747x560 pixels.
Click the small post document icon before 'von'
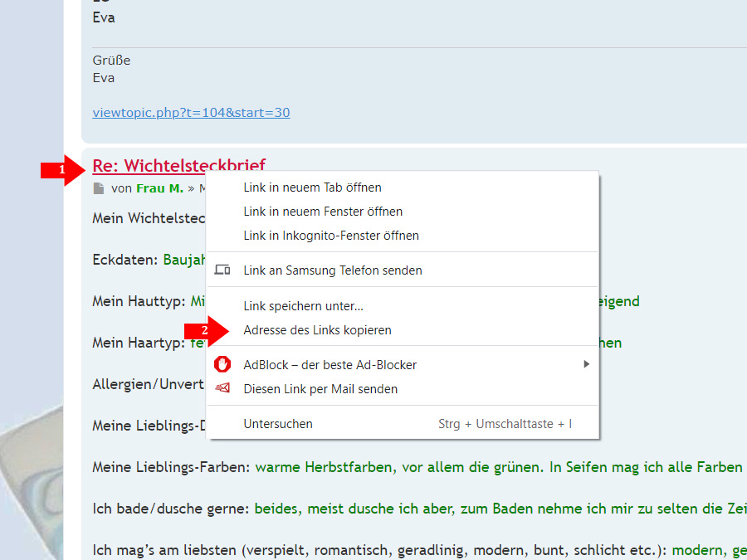coord(99,188)
